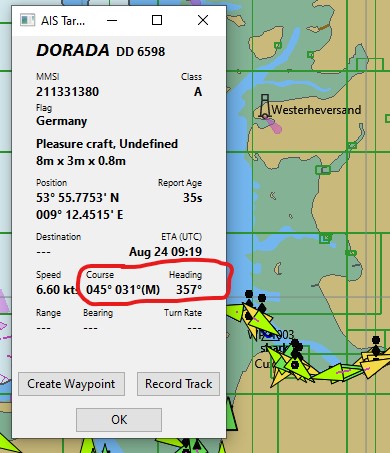Close the AIS Target Query dialog
This screenshot has height=453, width=390.
coord(203,20)
